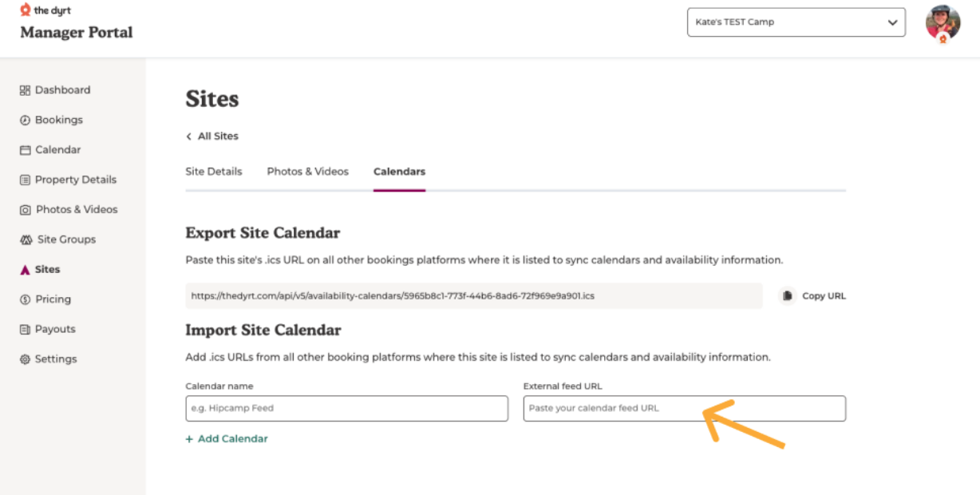This screenshot has height=495, width=980.
Task: Click the Dashboard grid icon in sidebar
Action: [25, 90]
